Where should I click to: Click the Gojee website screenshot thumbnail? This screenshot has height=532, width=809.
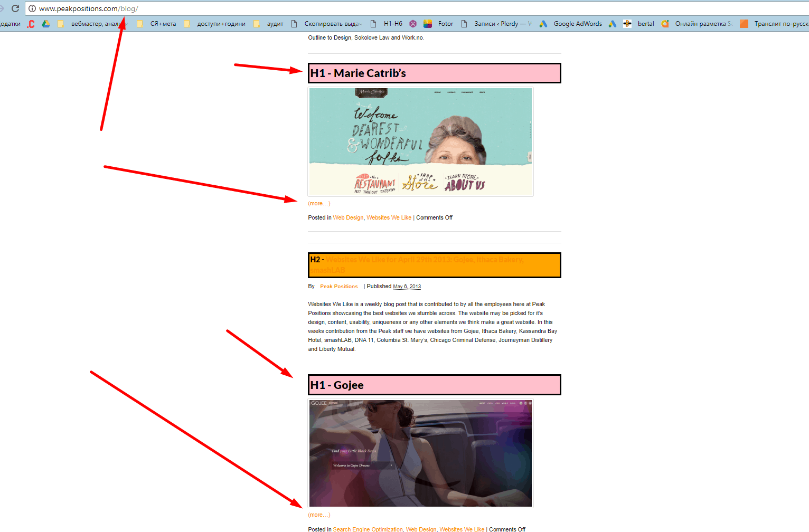pyautogui.click(x=420, y=453)
